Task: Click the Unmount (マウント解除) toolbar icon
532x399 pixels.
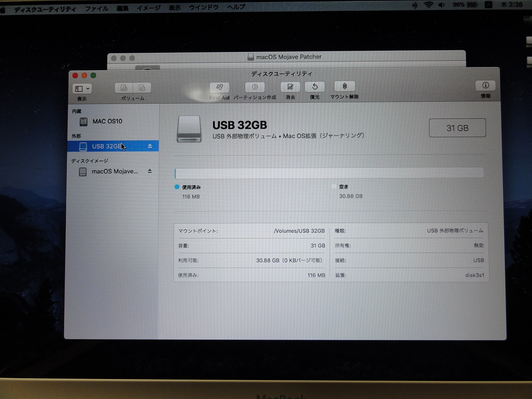Action: point(345,86)
